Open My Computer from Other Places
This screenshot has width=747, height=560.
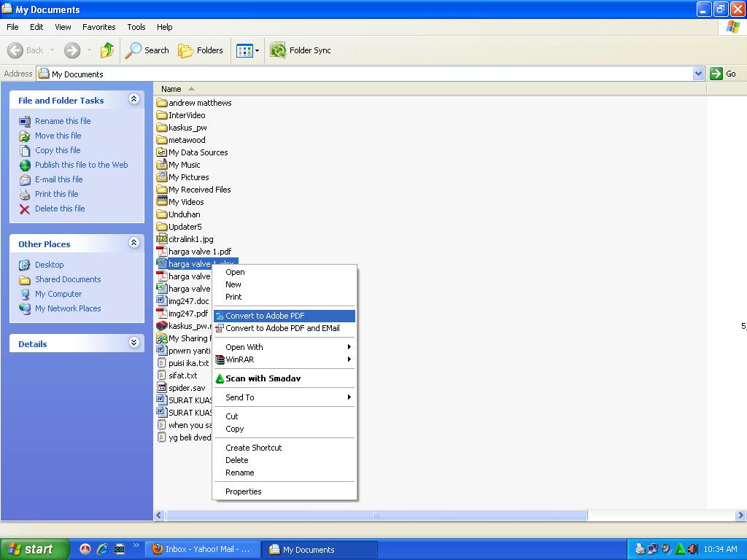[x=58, y=294]
